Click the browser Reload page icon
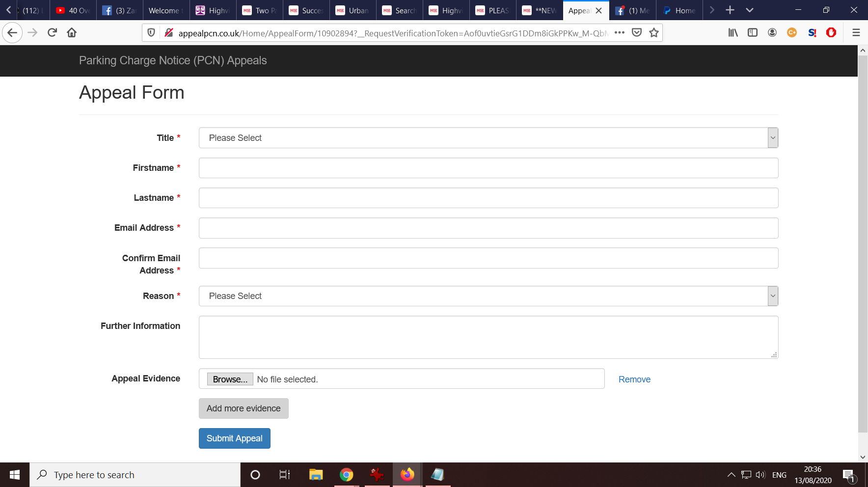This screenshot has height=487, width=868. [x=52, y=33]
